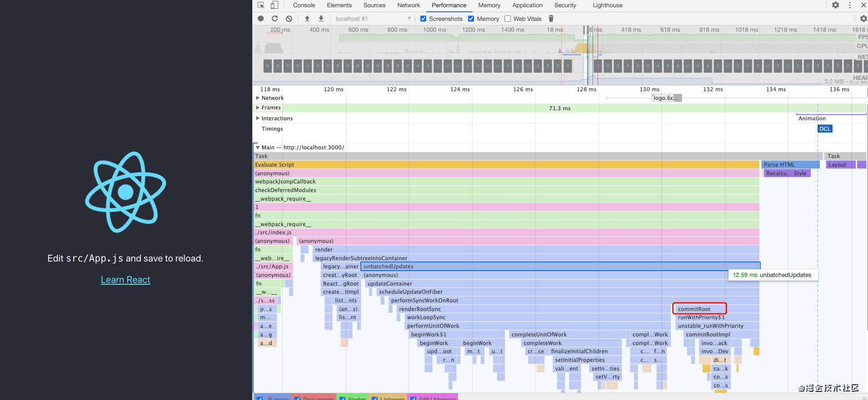Viewport: 868px width, 400px height.
Task: Toggle the device toolbar icon
Action: point(274,5)
